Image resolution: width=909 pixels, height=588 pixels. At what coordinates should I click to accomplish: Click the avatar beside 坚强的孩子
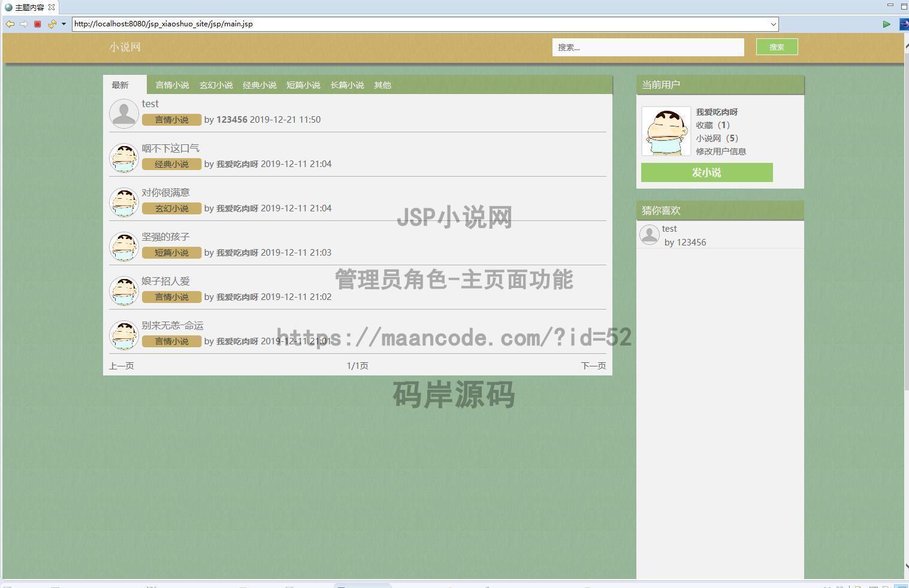124,246
